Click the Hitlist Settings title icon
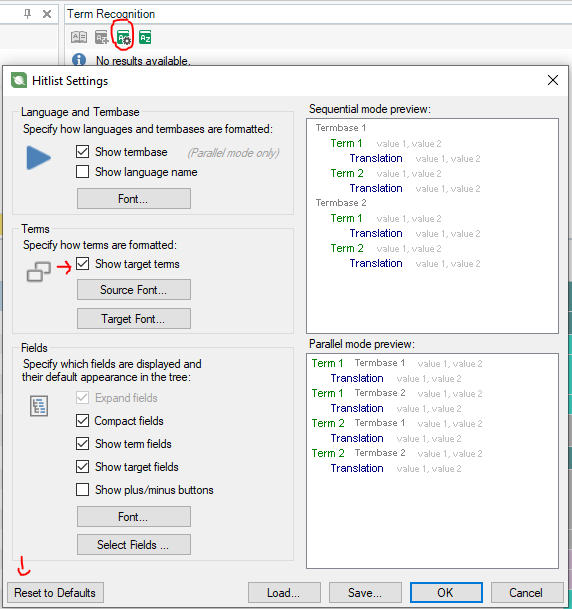This screenshot has width=572, height=609. tap(19, 80)
